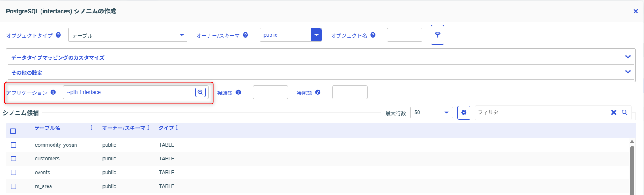Toggle the select-all header checkbox
The width and height of the screenshot is (644, 195).
[x=13, y=131]
